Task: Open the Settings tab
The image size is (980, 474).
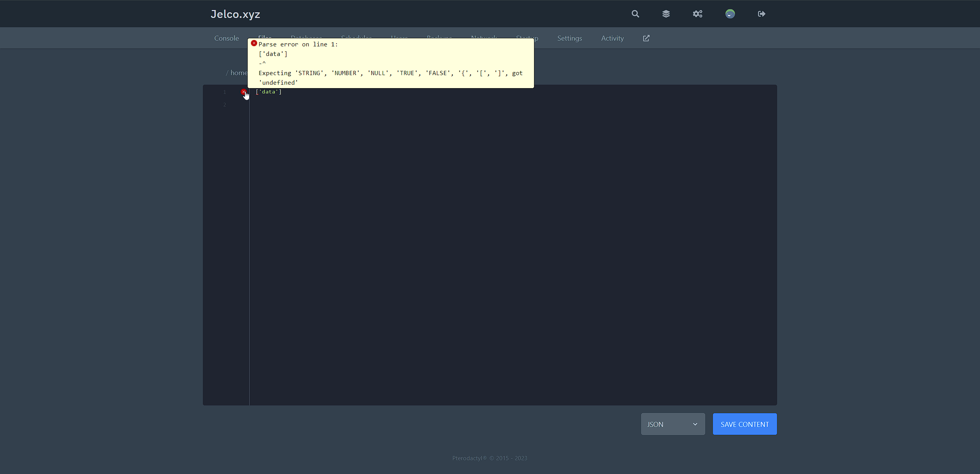Action: (569, 38)
